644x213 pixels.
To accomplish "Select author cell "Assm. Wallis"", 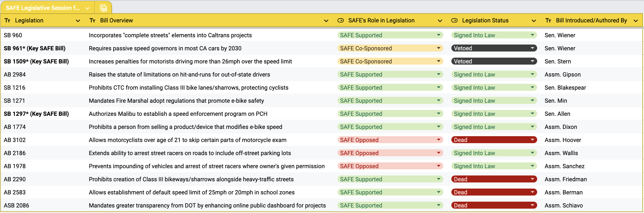I will 592,153.
